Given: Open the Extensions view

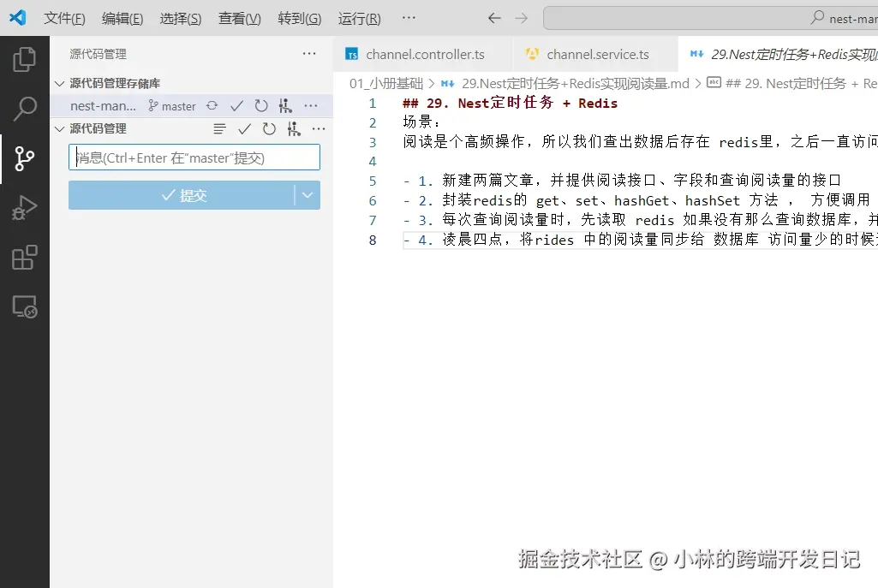Looking at the screenshot, I should coord(25,256).
